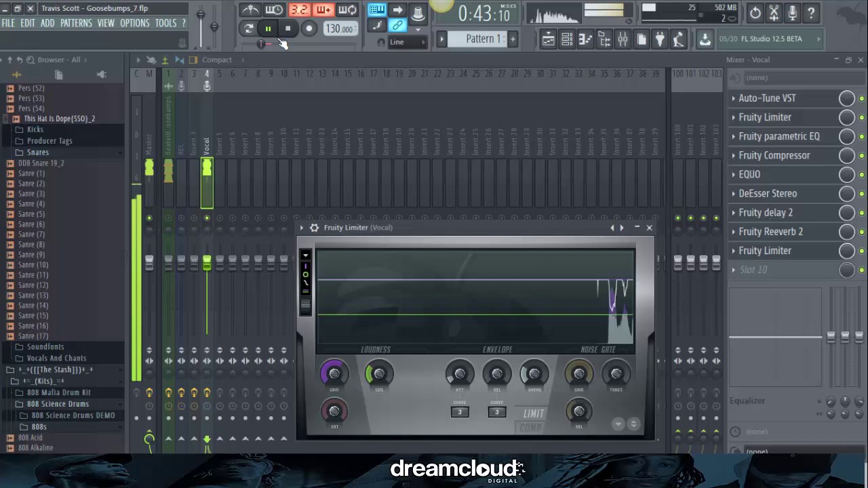868x488 pixels.
Task: Click the record button
Action: pyautogui.click(x=309, y=28)
